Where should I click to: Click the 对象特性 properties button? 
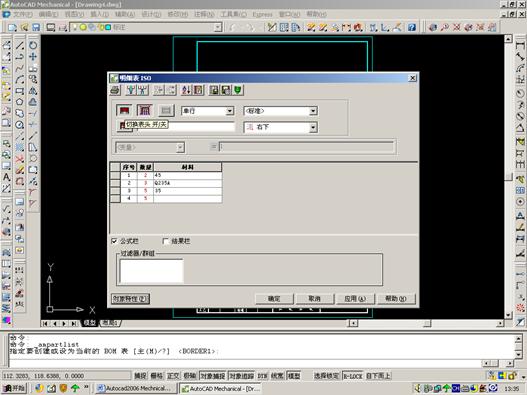(130, 299)
